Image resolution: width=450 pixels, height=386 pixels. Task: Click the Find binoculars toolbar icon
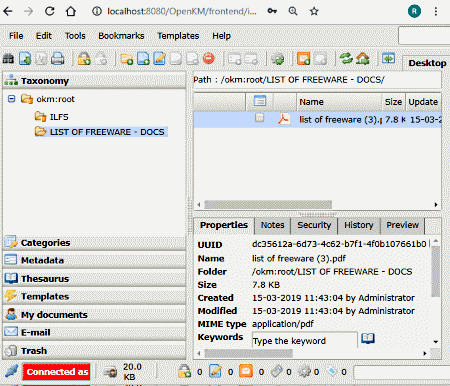coord(8,59)
